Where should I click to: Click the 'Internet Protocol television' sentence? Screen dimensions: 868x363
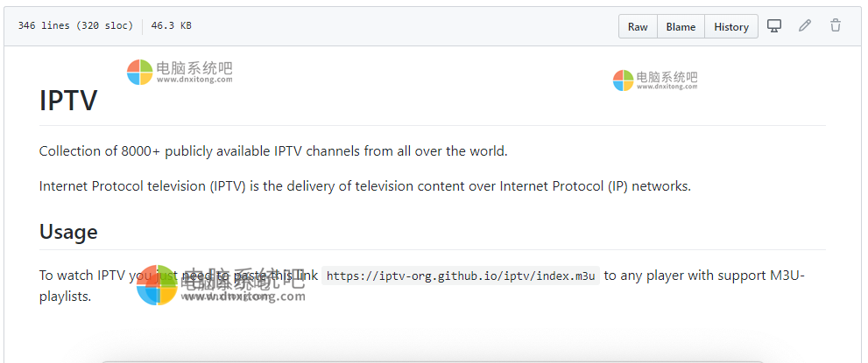[x=365, y=186]
